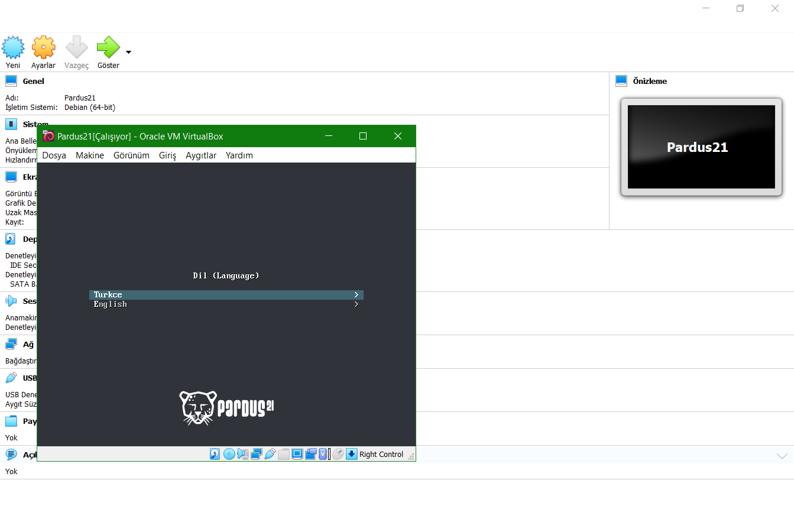
Task: Click the green Göster arrow icon
Action: click(x=108, y=48)
